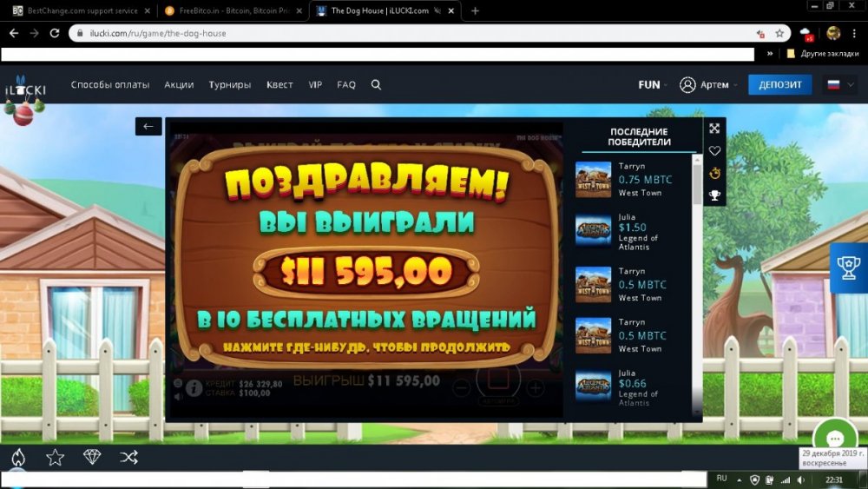Screen dimensions: 868x489
Task: Click the $1.50 win amount text
Action: tap(632, 227)
